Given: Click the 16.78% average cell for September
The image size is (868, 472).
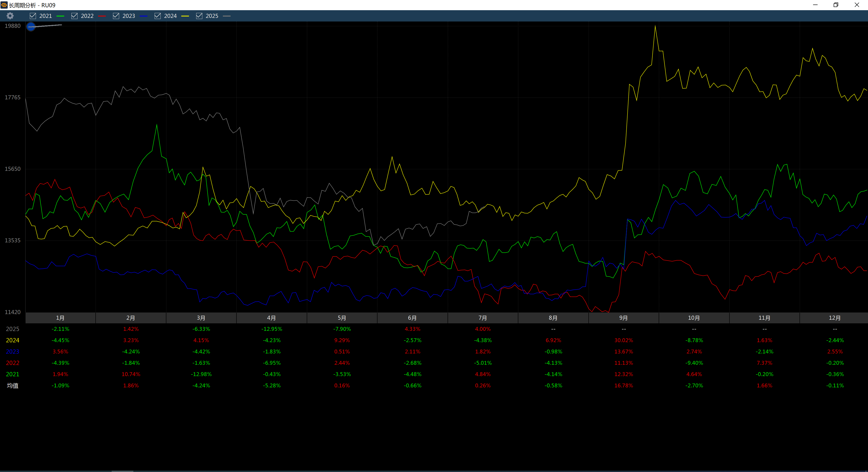Looking at the screenshot, I should pos(624,386).
